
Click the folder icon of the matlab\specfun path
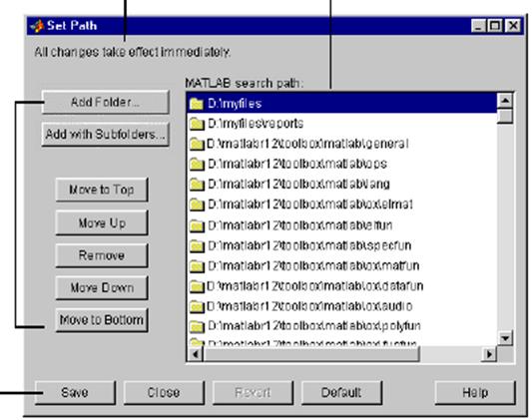(197, 245)
